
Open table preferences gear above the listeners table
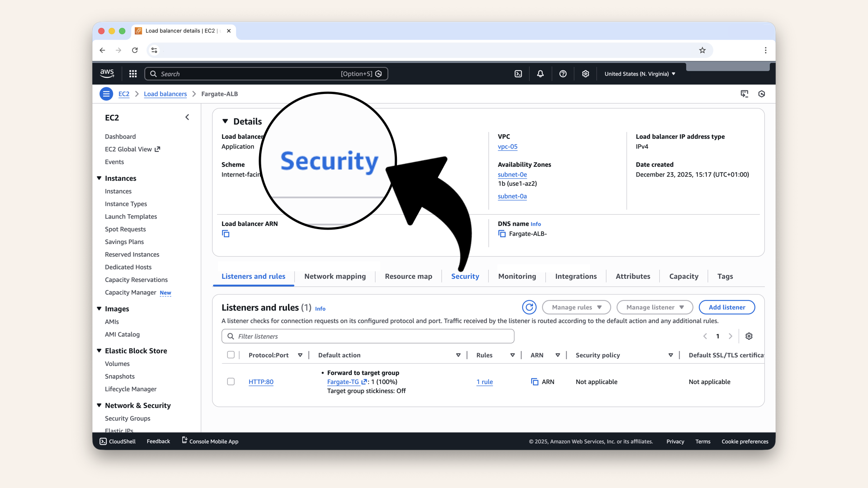click(x=749, y=336)
